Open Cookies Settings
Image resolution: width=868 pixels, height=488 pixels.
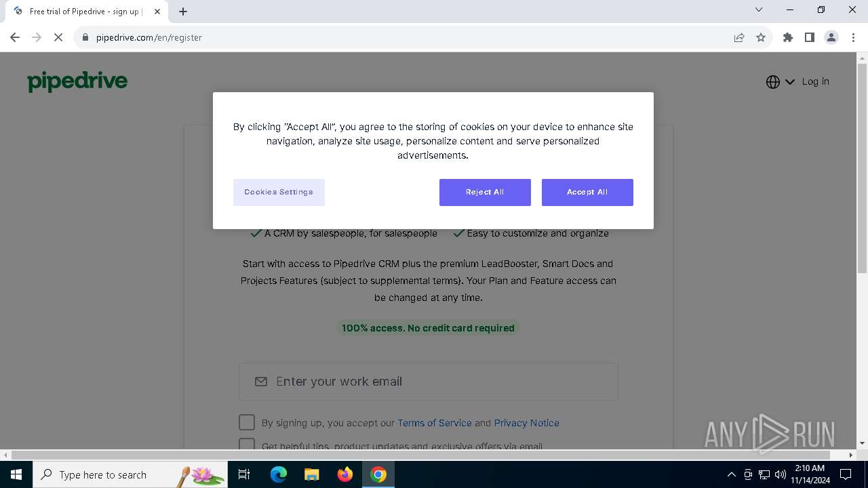[x=279, y=192]
